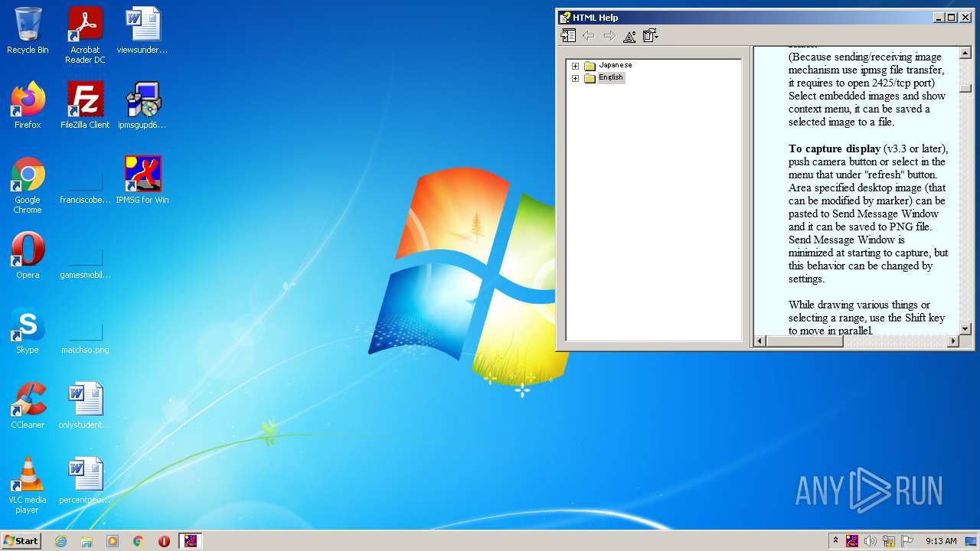Select the Opera desktop shortcut
980x551 pixels.
[28, 256]
